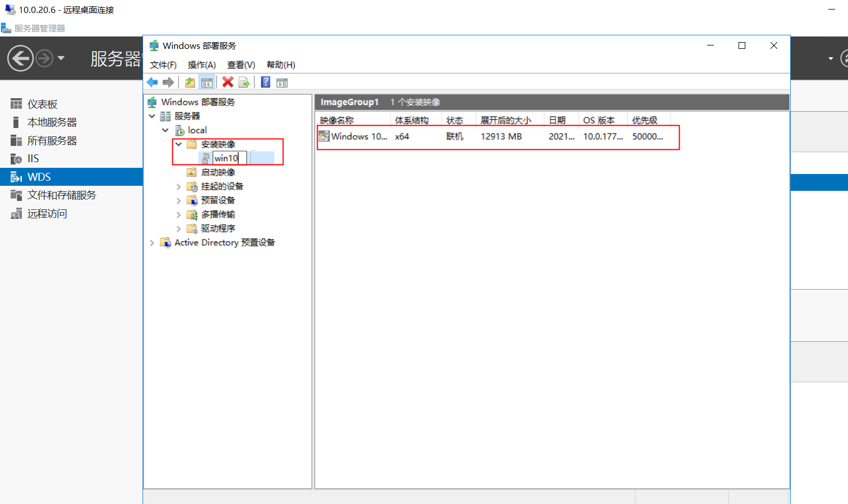Toggle the show/hide console tree icon
848x504 pixels.
207,83
